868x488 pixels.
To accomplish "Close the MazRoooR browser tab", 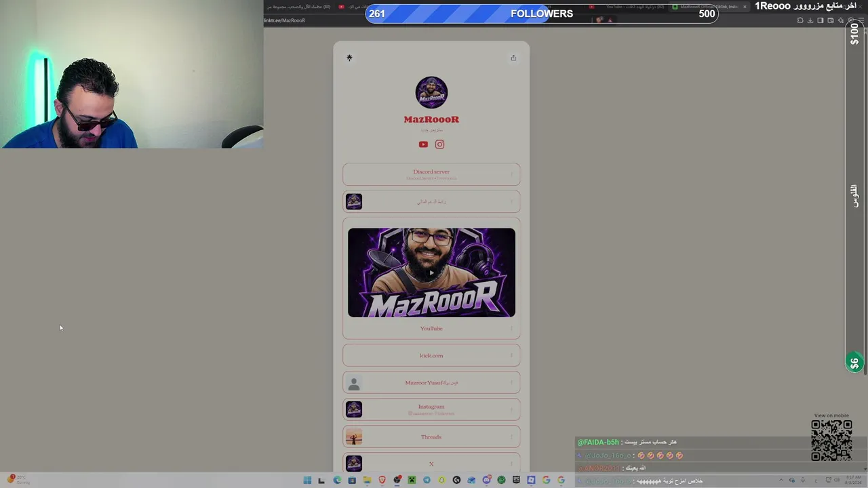I will pos(745,7).
